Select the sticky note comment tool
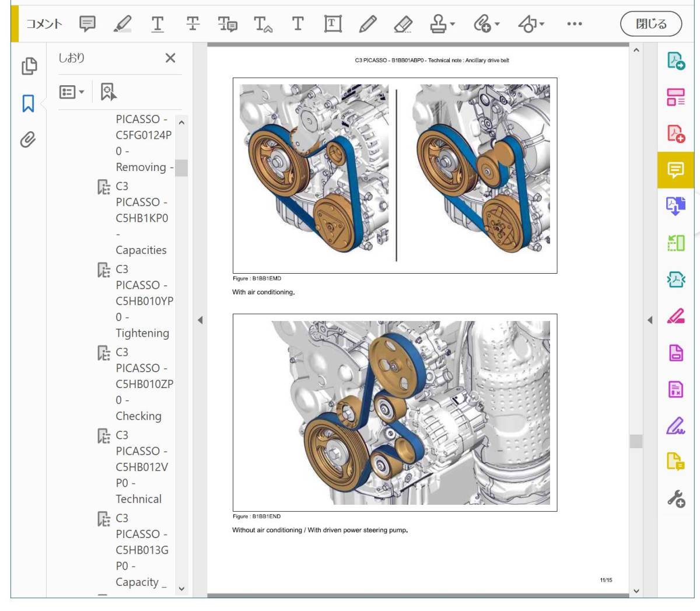Viewport: 700px width, 611px height. tap(87, 24)
